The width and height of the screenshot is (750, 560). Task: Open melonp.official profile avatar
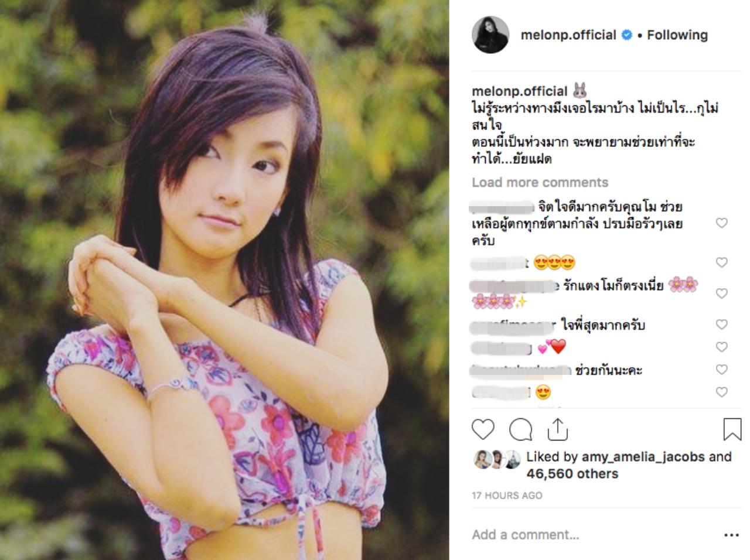click(490, 35)
